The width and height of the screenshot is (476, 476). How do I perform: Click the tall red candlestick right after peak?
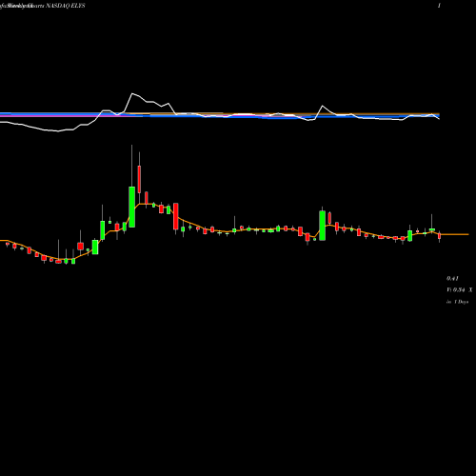pos(139,179)
